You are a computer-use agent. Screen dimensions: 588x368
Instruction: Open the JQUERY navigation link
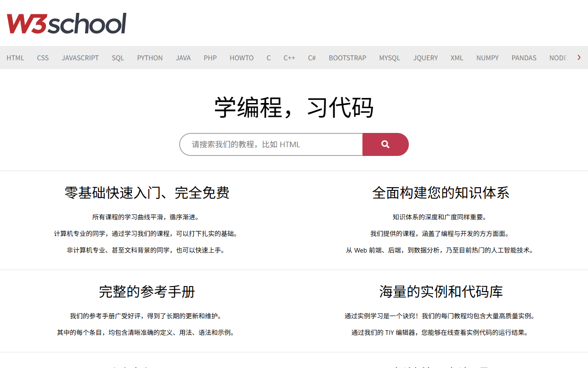(425, 58)
